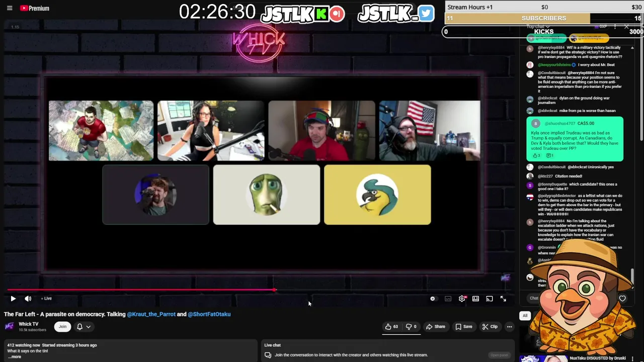Screen dimensions: 644x362
Task: Join the Whick TV channel membership
Action: 62,327
